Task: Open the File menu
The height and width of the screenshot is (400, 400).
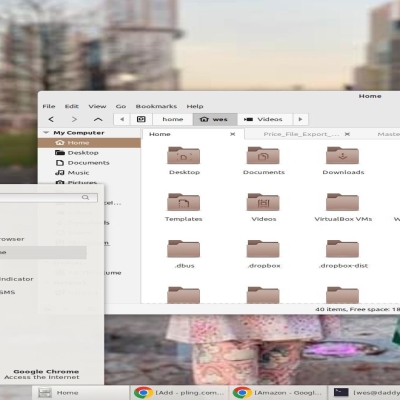Action: (49, 106)
